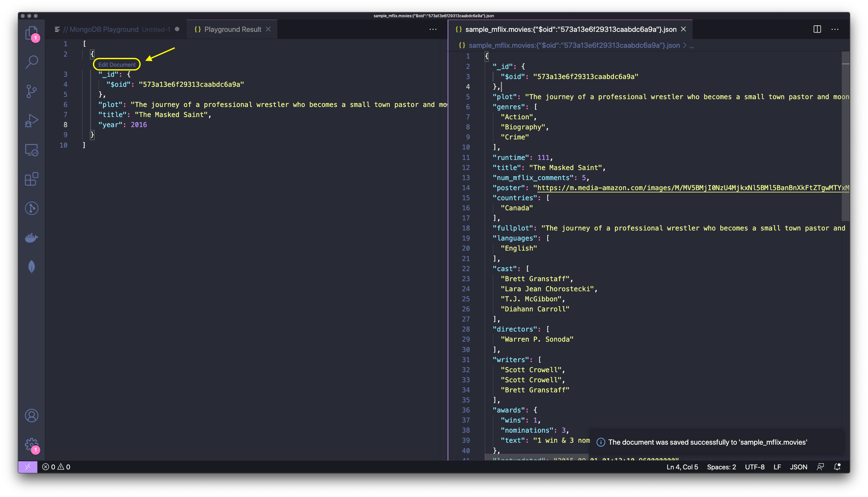Open the Remote Explorer view
868x497 pixels.
click(x=32, y=150)
